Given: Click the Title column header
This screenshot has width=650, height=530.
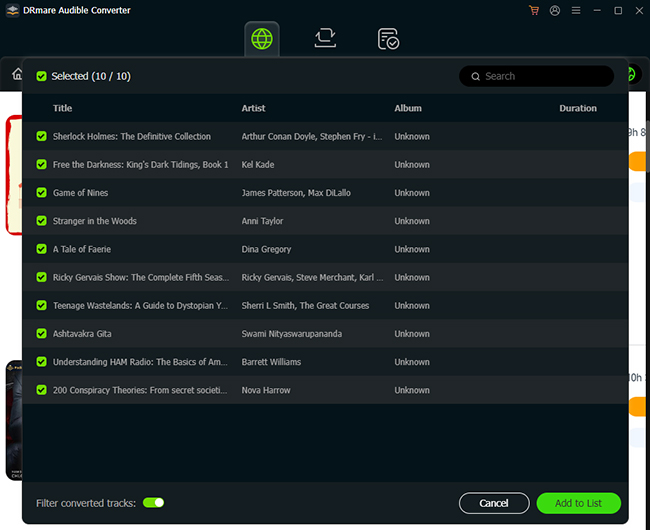Looking at the screenshot, I should point(63,108).
